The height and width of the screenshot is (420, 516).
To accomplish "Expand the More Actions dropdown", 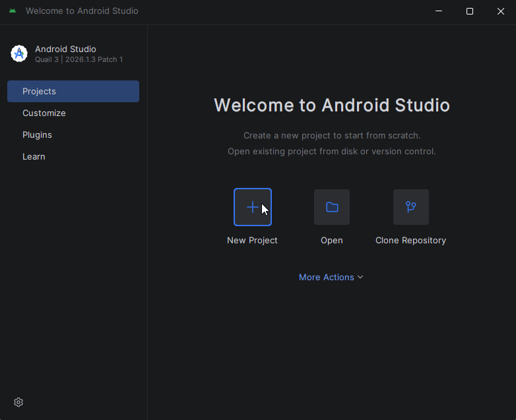I will coord(331,278).
